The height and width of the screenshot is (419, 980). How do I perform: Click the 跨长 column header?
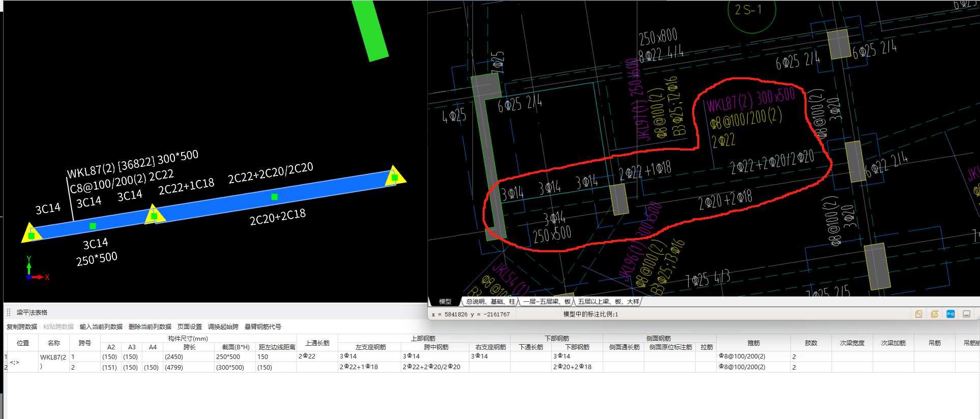(189, 347)
